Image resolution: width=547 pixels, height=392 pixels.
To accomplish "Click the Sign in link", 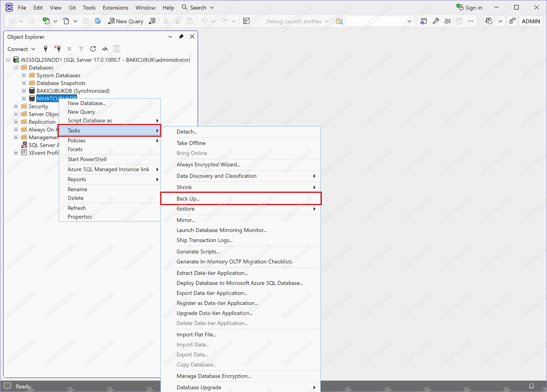I will click(473, 8).
